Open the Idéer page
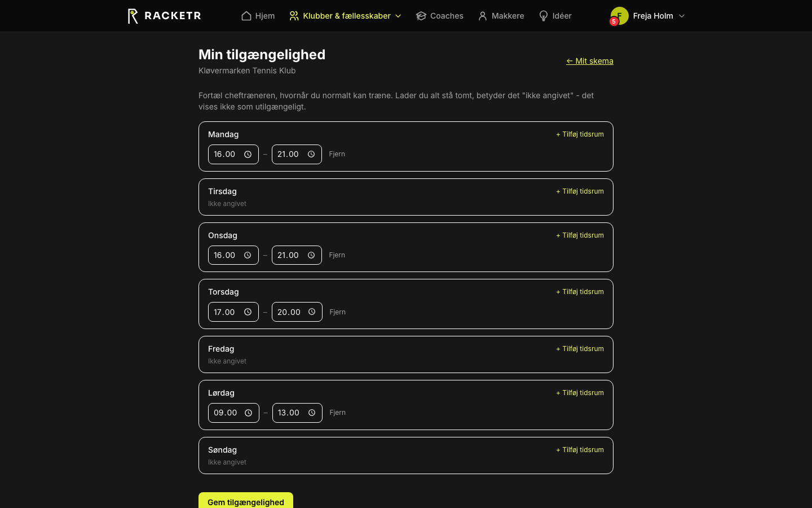This screenshot has height=508, width=812. 555,16
